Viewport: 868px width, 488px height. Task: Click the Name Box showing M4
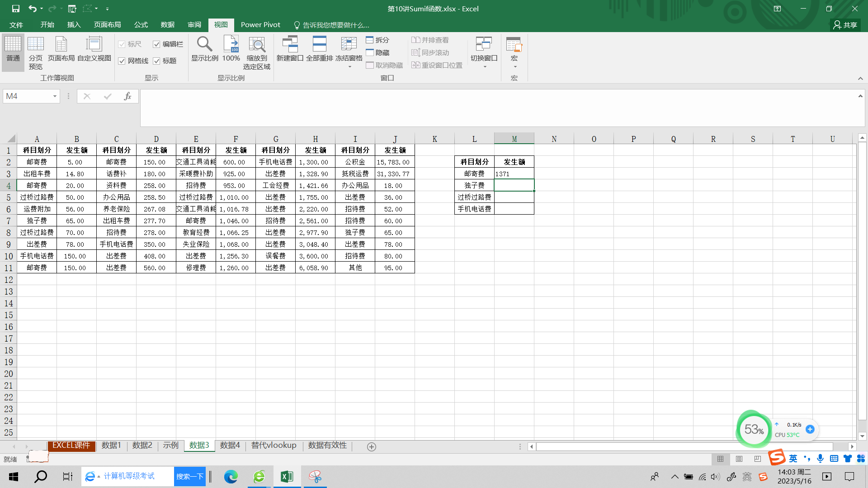click(27, 96)
